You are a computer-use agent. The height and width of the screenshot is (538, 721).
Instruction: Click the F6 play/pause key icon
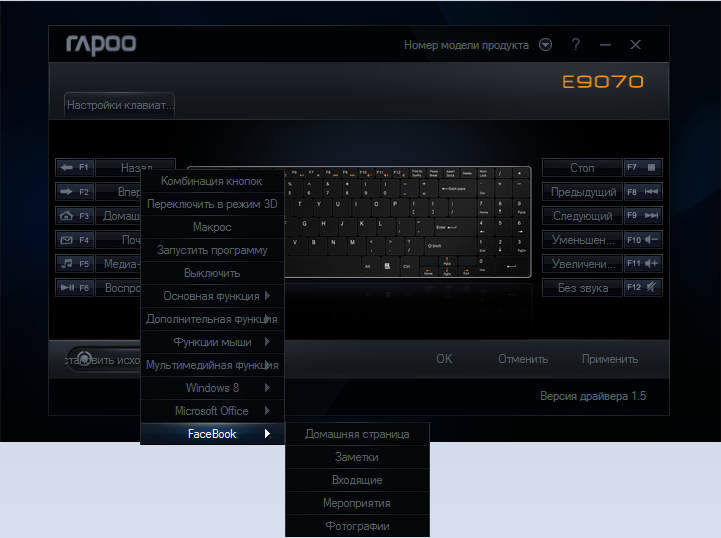(74, 287)
